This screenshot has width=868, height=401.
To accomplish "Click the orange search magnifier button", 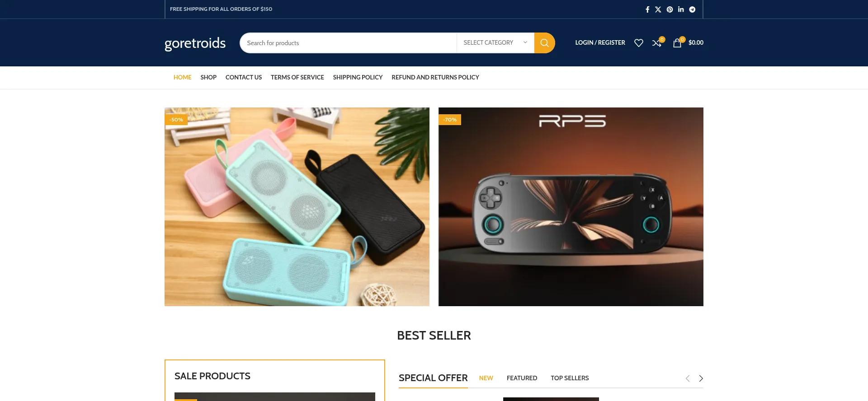I will tap(544, 43).
